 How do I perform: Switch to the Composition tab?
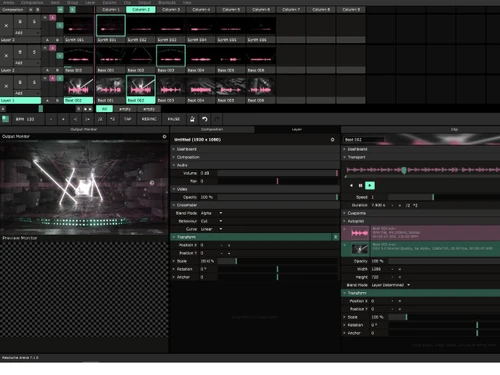coord(212,129)
